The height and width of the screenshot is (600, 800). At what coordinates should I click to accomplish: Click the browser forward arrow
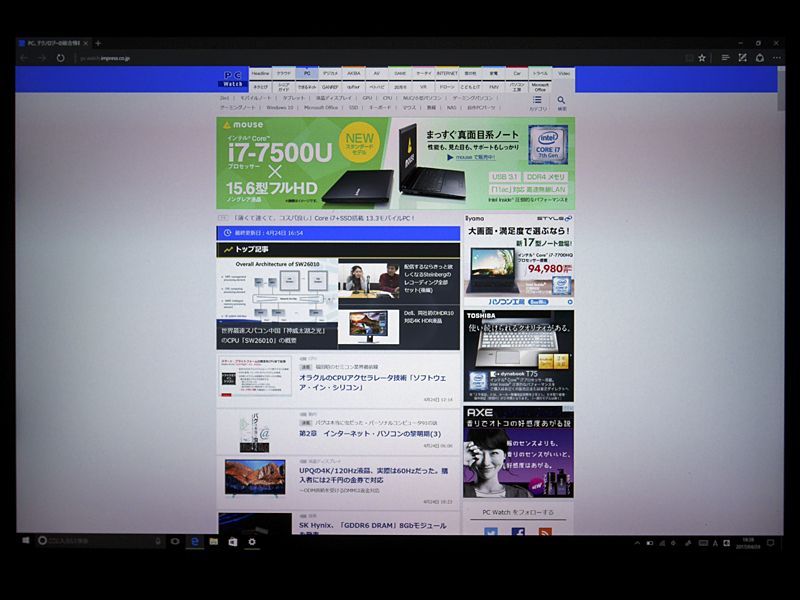pyautogui.click(x=42, y=58)
